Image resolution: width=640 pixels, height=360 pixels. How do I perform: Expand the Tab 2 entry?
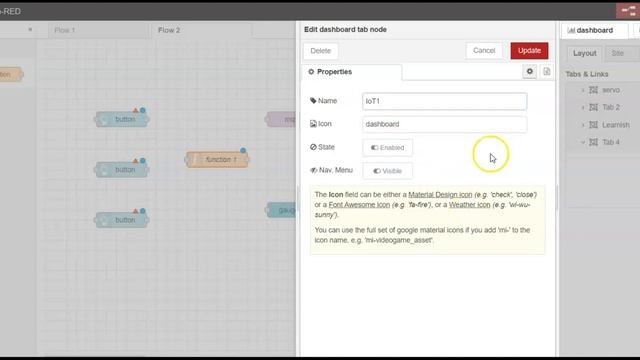point(583,107)
